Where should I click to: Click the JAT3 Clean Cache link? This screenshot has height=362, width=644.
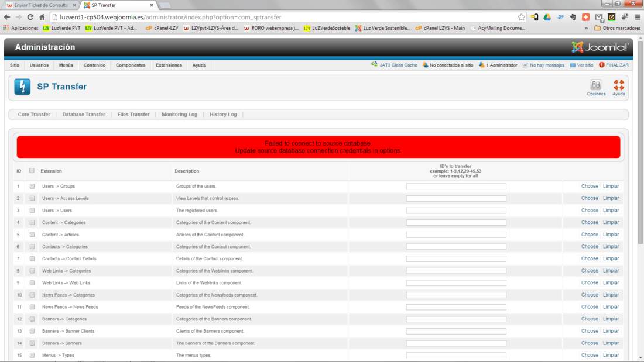(x=394, y=65)
